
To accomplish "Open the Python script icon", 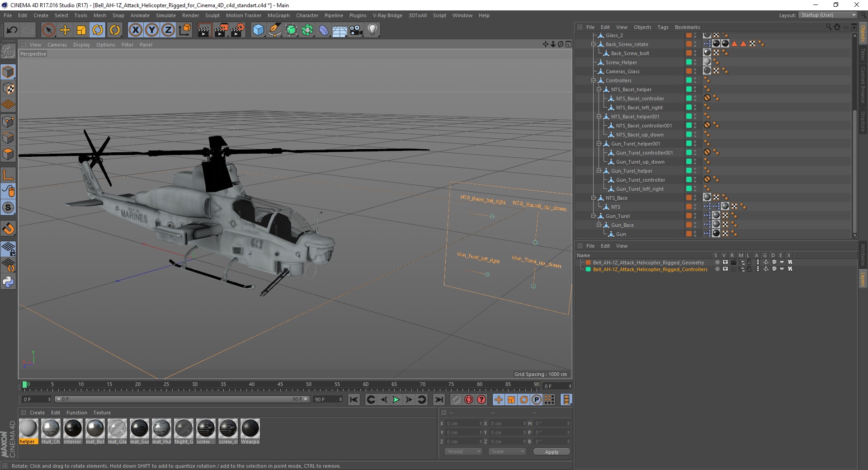I will coord(8,282).
